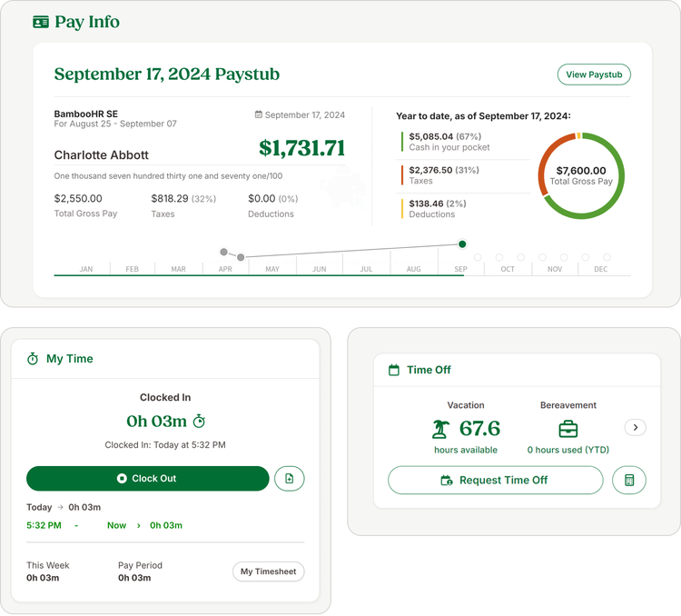This screenshot has height=616, width=681.
Task: Click the BambooHR SE company name
Action: point(86,114)
